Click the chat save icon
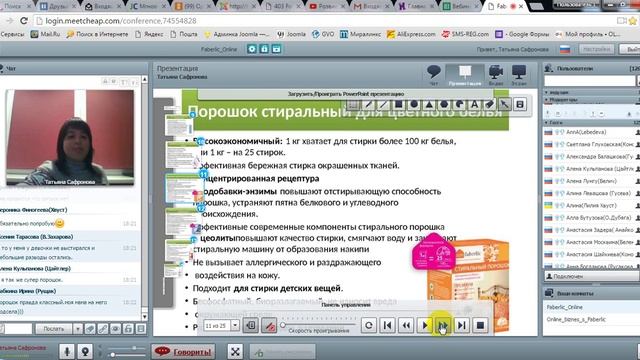 coord(141,329)
